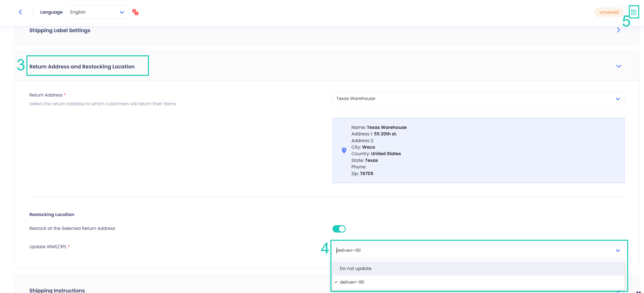Click the Shipping Instructions section header

(x=57, y=290)
